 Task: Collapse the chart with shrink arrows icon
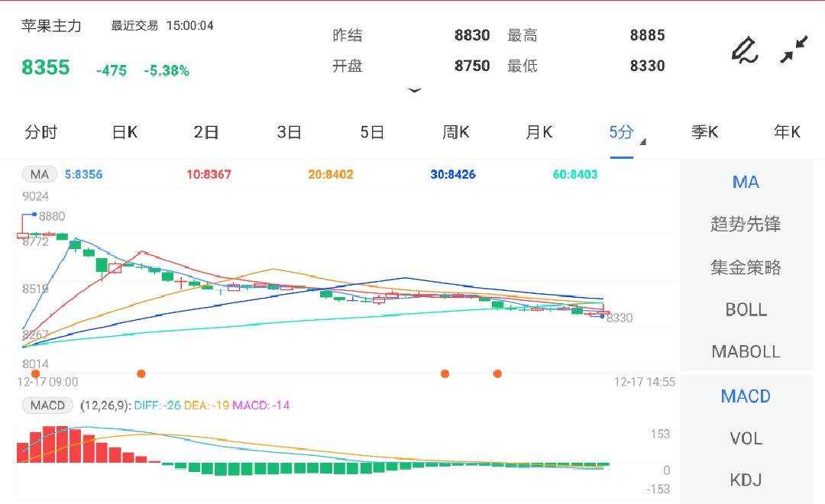[x=794, y=50]
